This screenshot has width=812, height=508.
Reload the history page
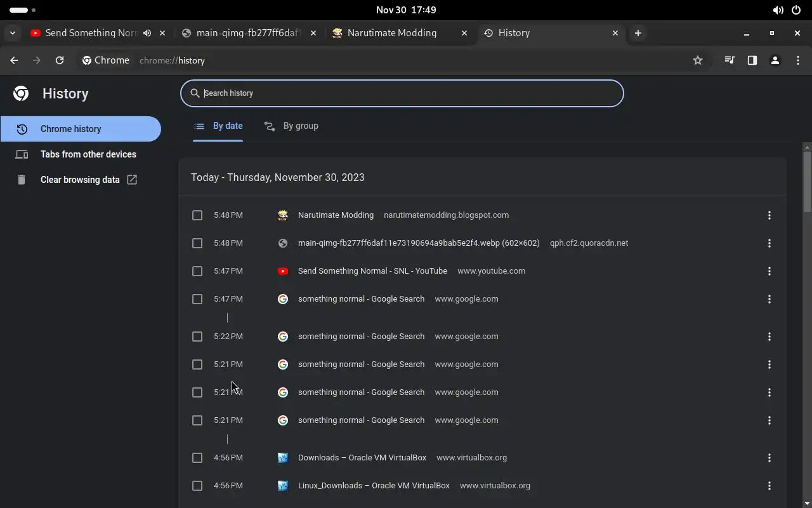pyautogui.click(x=60, y=60)
